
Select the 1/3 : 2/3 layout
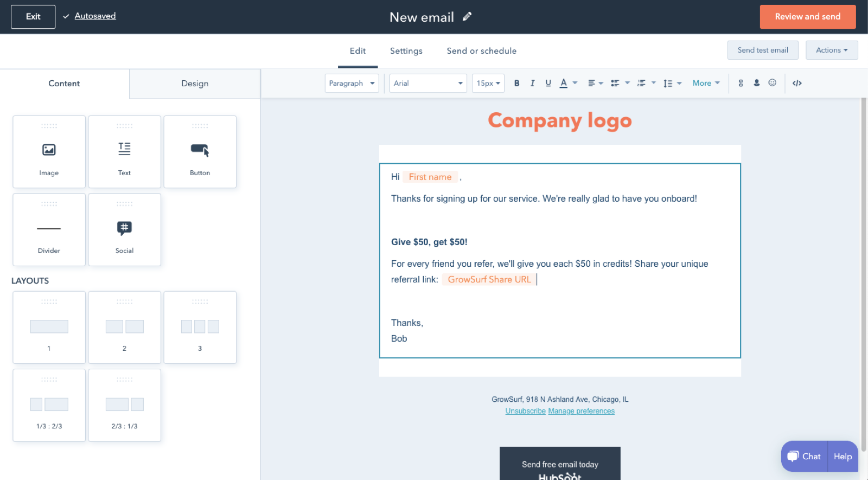[x=49, y=405]
